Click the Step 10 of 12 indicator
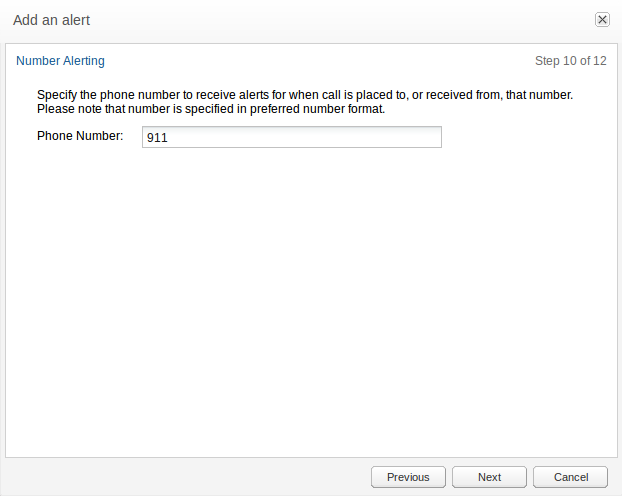Image resolution: width=622 pixels, height=496 pixels. 570,61
